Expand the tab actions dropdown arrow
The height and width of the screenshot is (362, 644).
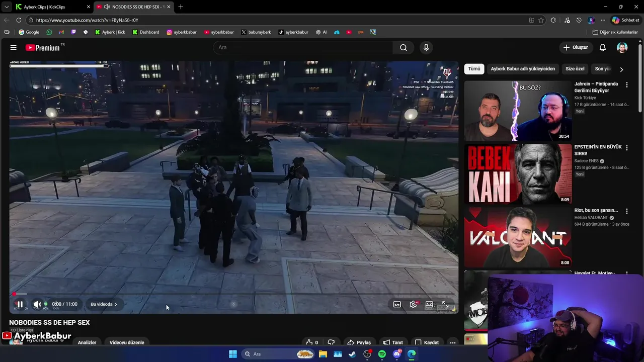(x=6, y=7)
